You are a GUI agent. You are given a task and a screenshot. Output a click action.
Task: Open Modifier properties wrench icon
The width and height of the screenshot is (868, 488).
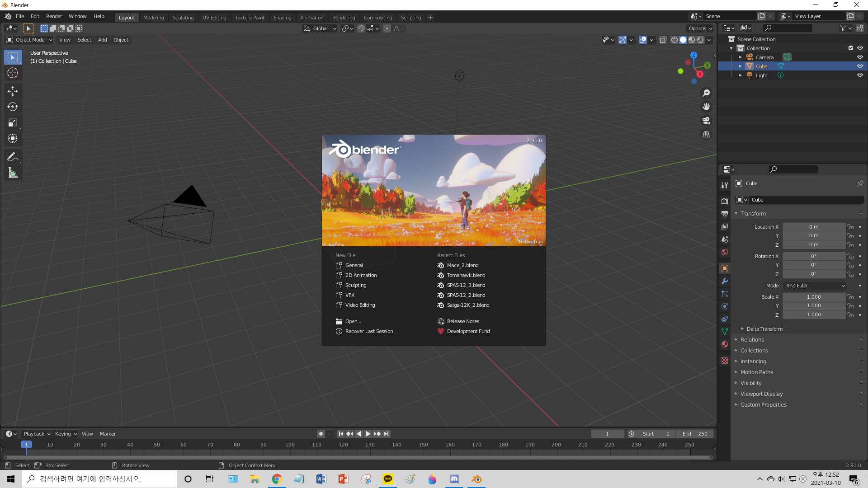[725, 281]
